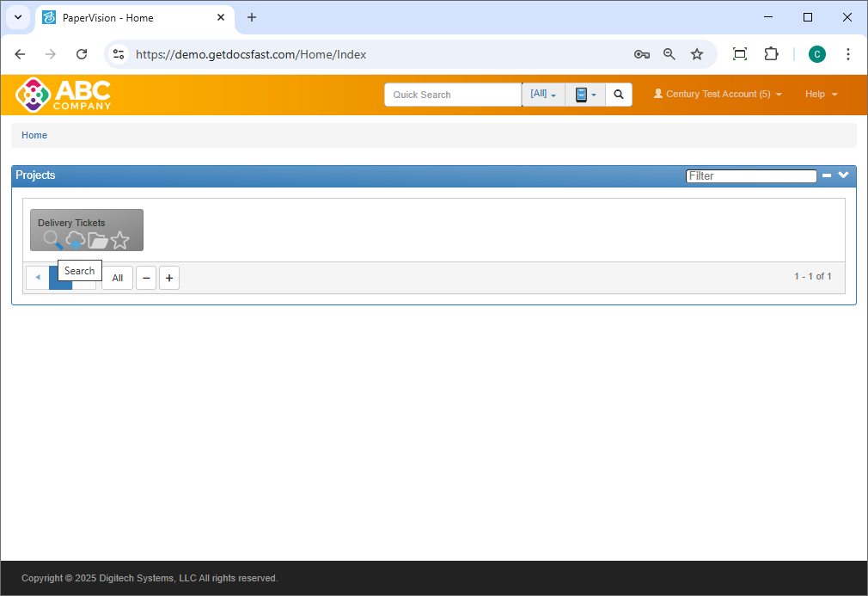Open the cabinet icon dropdown
The image size is (868, 596).
(585, 95)
